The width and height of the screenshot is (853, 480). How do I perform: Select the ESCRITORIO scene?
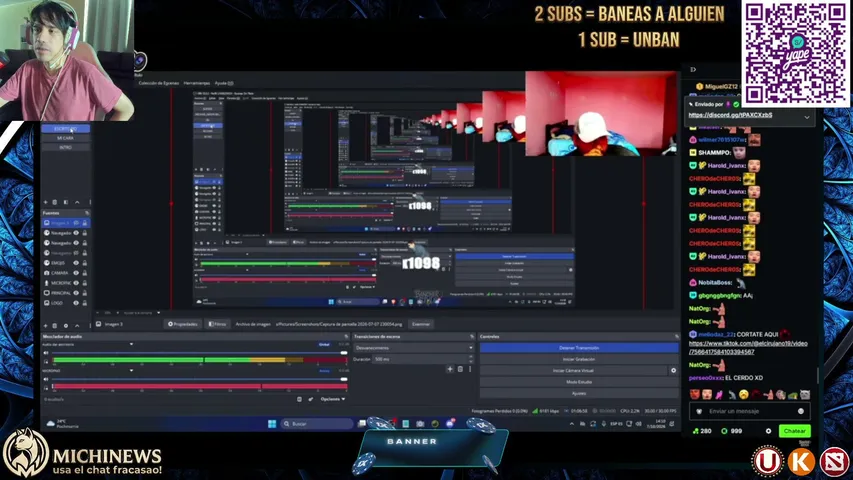[x=65, y=129]
